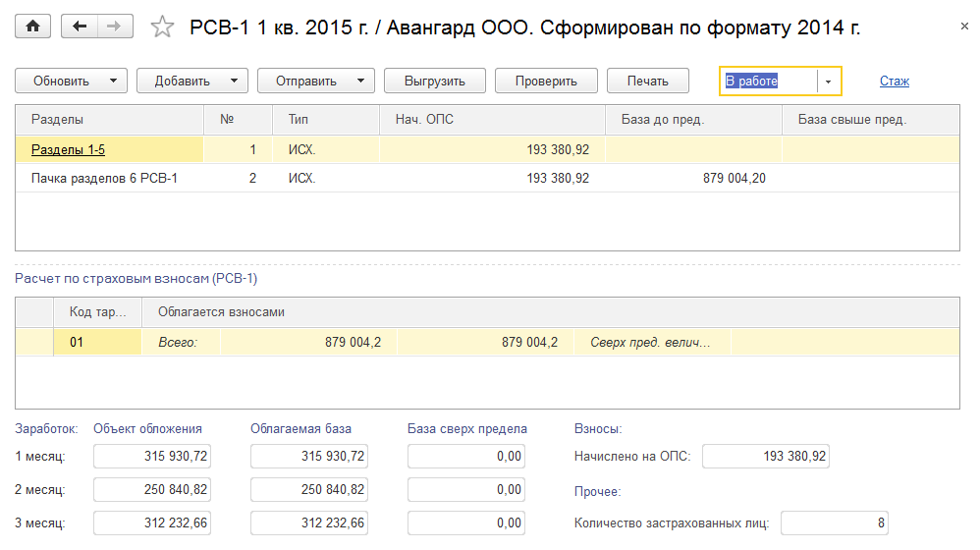Image resolution: width=980 pixels, height=550 pixels.
Task: Click the Печать button
Action: pyautogui.click(x=647, y=81)
